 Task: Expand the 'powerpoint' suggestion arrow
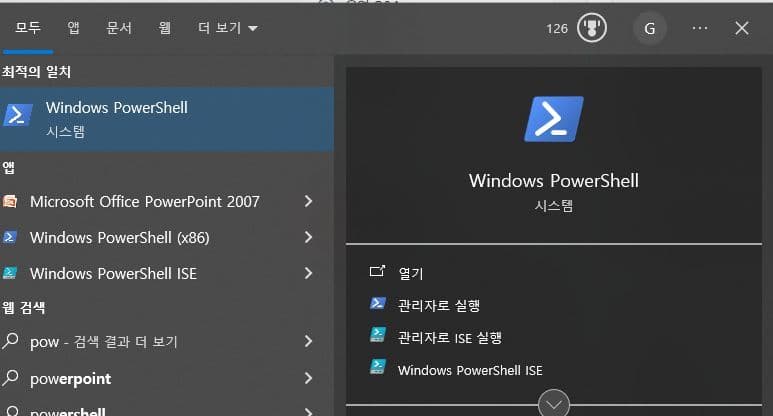(x=308, y=378)
